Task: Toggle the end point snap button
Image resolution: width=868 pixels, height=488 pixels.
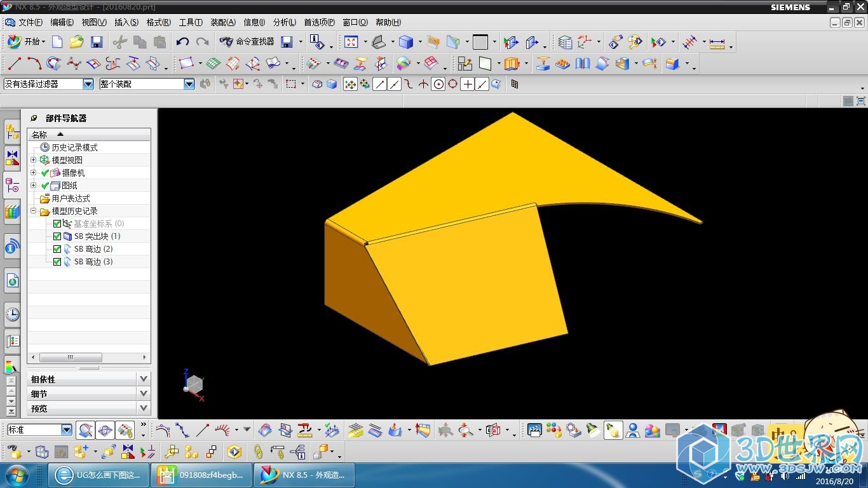Action: [379, 84]
